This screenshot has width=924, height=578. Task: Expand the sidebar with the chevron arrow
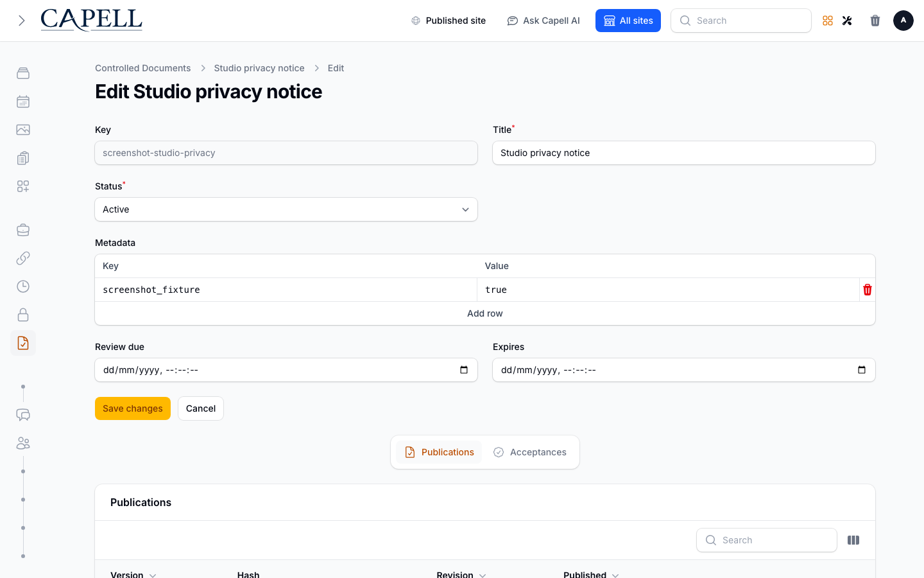(x=22, y=21)
